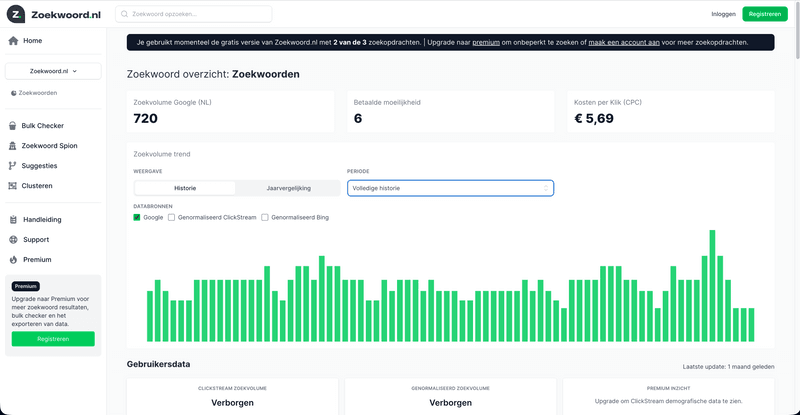The width and height of the screenshot is (800, 415).
Task: Click the Gebruikersdata heading
Action: tap(158, 364)
